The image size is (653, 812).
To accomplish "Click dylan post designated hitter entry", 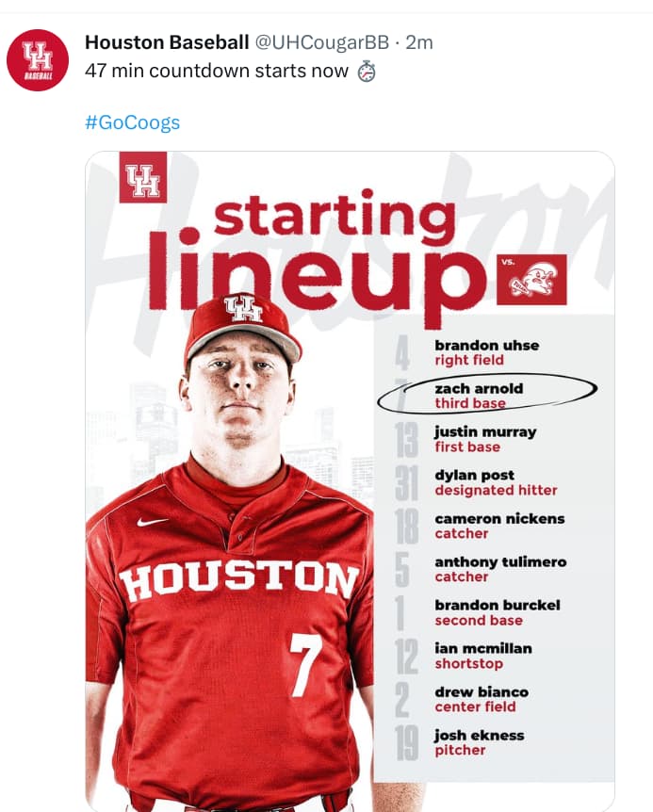I will point(496,482).
